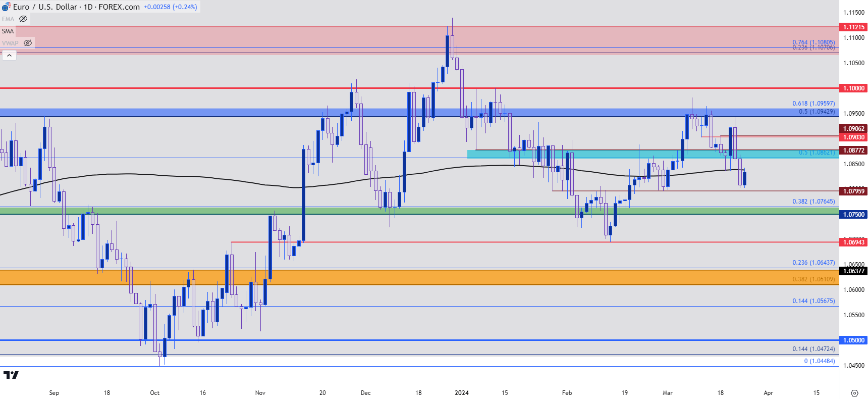Click the 1.04500 price axis tick
Image resolution: width=868 pixels, height=399 pixels.
tap(853, 366)
